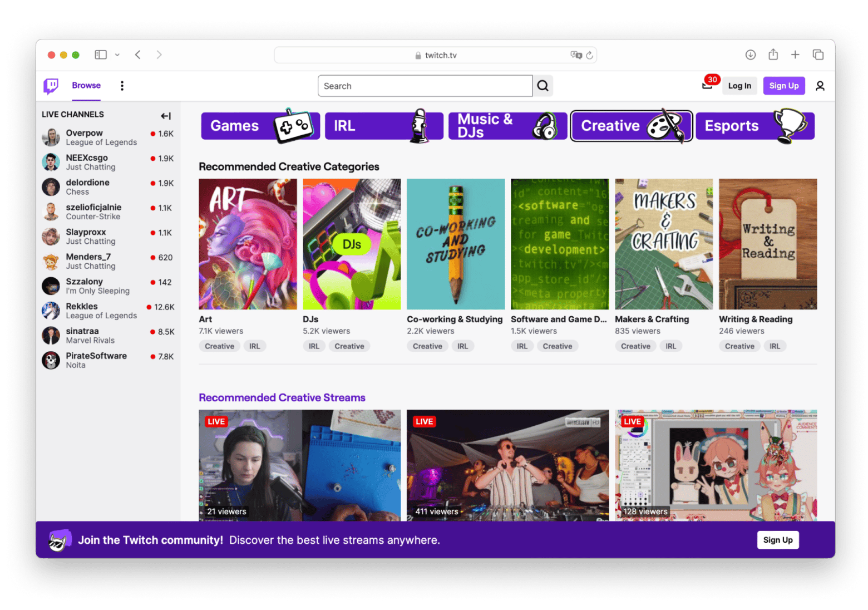Open Rekkles channel avatar

point(51,311)
